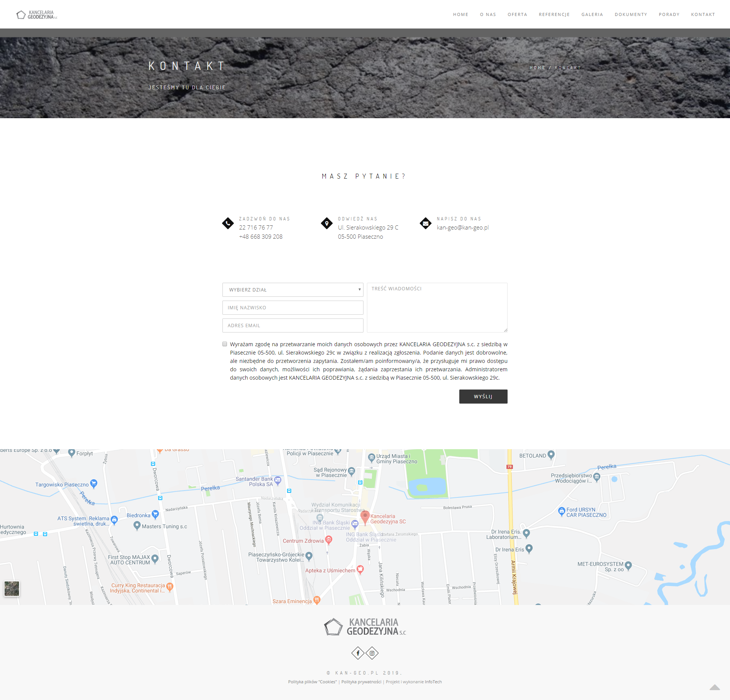Select Biedronka shop marker on the map
The height and width of the screenshot is (700, 730).
(x=155, y=515)
